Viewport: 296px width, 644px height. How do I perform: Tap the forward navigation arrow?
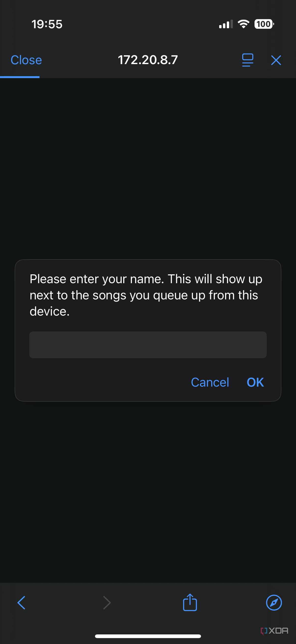pos(107,603)
